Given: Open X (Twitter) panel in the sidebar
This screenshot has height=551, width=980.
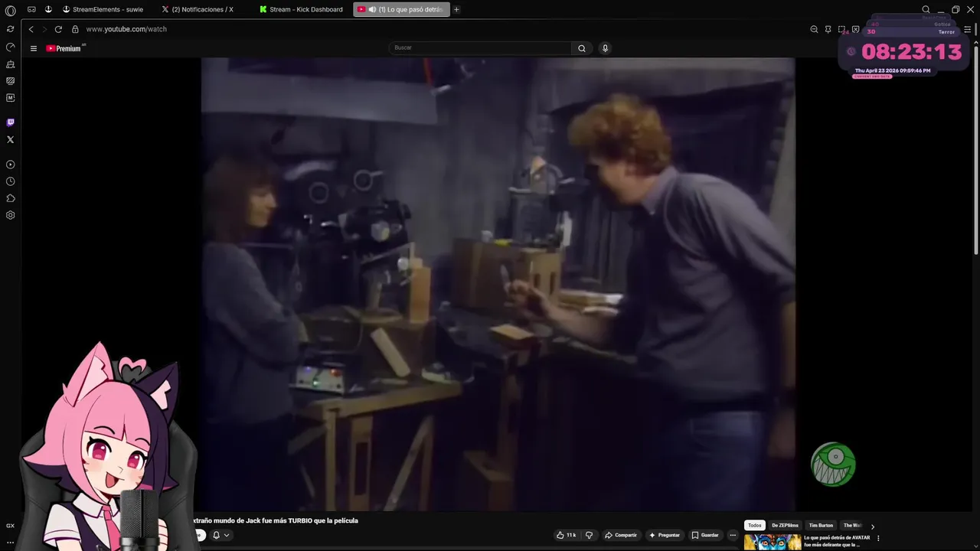Looking at the screenshot, I should click(10, 139).
